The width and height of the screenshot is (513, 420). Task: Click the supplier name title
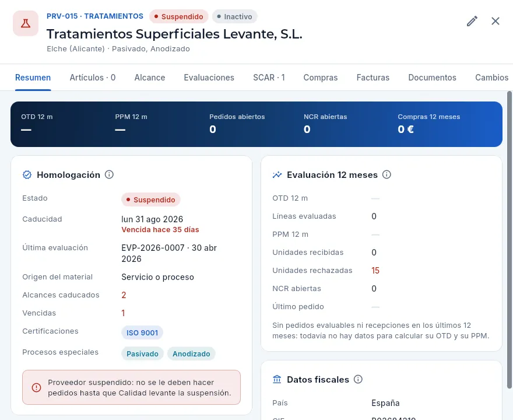[x=174, y=34]
